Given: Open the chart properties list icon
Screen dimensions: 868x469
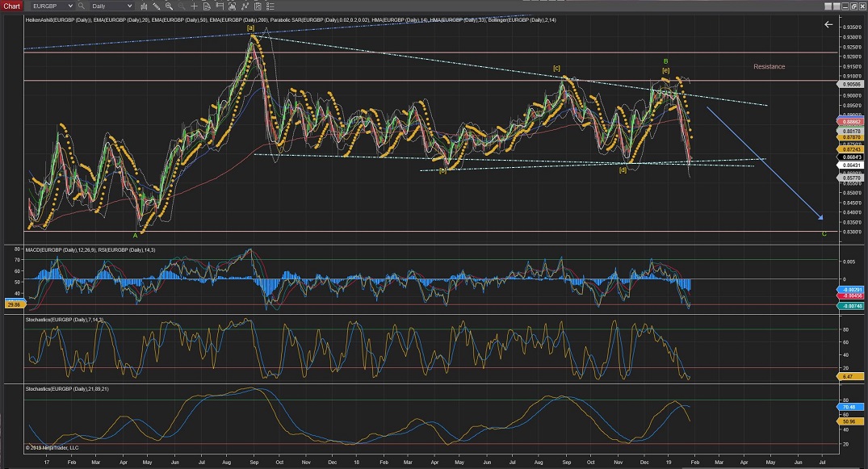Looking at the screenshot, I should click(270, 6).
